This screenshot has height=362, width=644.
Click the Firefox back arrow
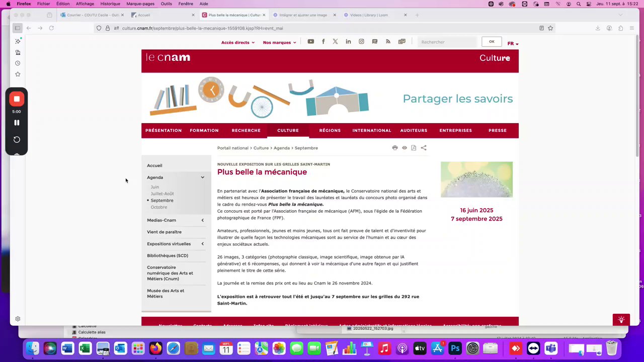(x=29, y=28)
